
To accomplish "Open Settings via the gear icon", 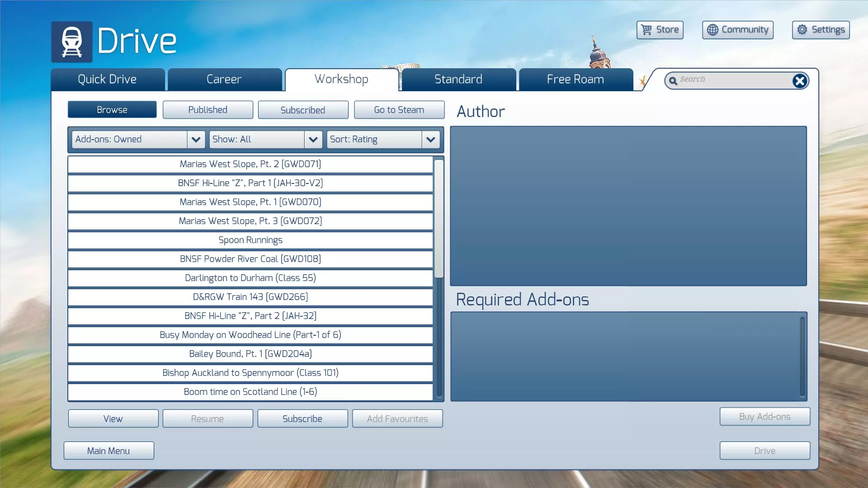I will tap(802, 30).
